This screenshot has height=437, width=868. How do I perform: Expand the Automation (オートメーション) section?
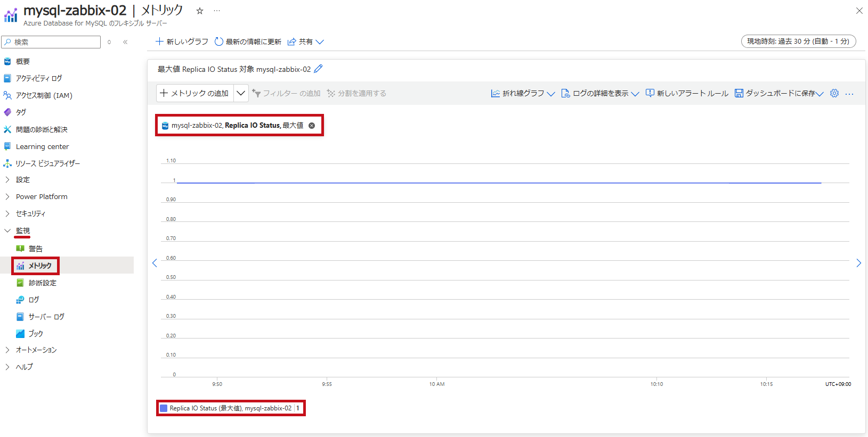(x=36, y=350)
